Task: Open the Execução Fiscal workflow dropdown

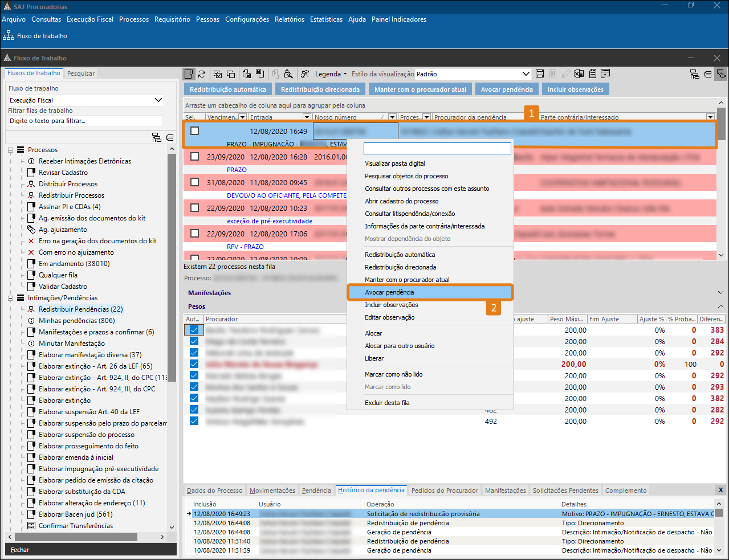Action: (158, 100)
